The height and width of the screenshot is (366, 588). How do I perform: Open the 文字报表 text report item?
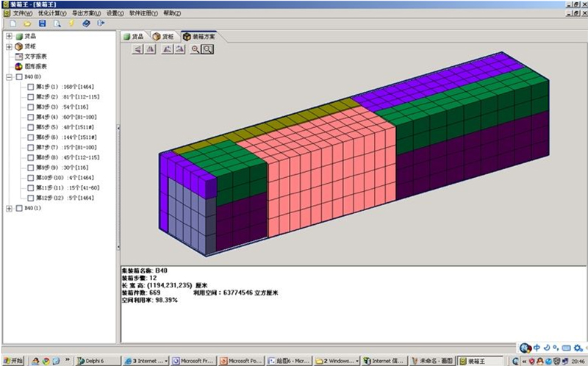coord(35,57)
